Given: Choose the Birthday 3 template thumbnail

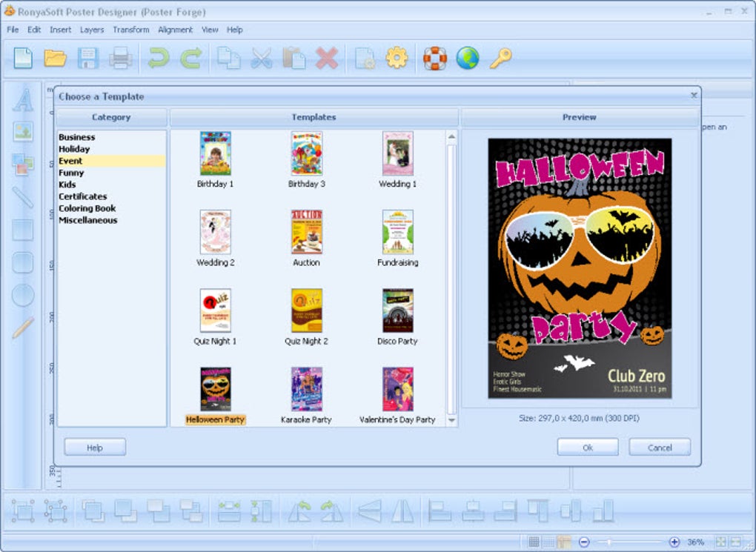Looking at the screenshot, I should 306,153.
